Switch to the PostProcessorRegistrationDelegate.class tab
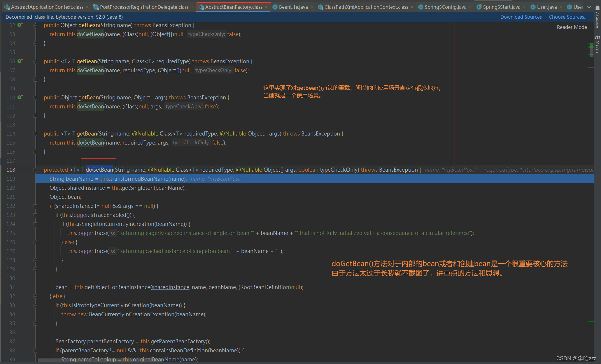This screenshot has width=601, height=364. click(144, 7)
